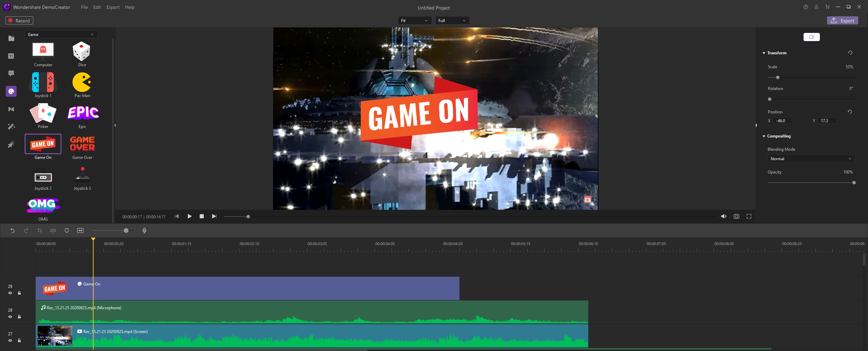Play the preview video
This screenshot has height=351, width=868.
click(190, 216)
